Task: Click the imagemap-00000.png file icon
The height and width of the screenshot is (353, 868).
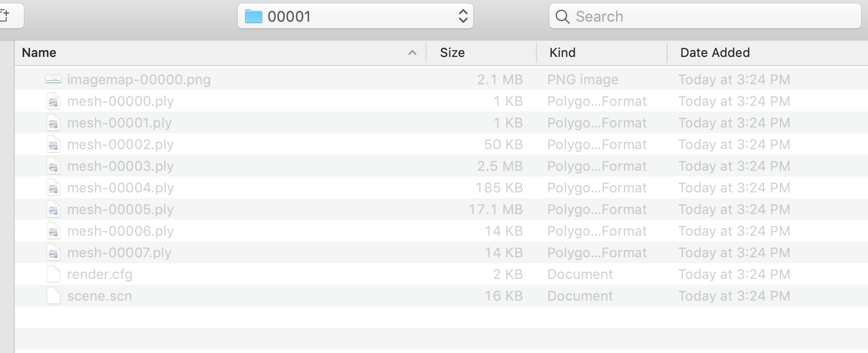Action: 53,80
